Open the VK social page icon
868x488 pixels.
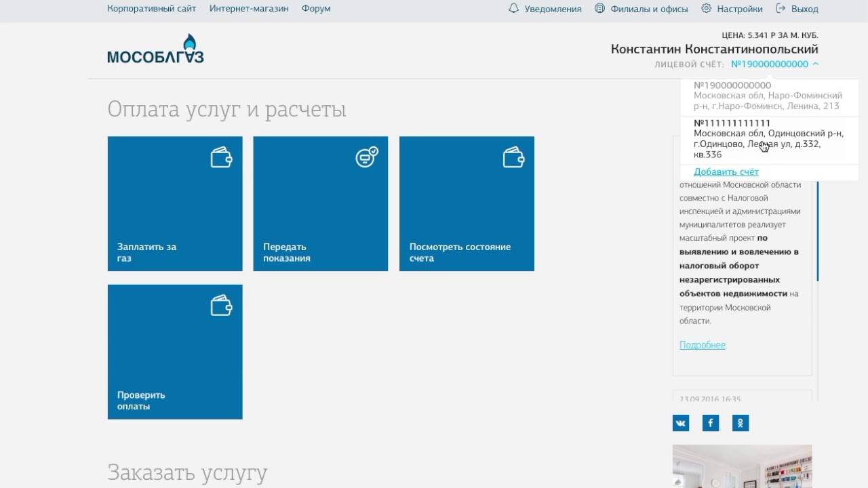[x=681, y=423]
